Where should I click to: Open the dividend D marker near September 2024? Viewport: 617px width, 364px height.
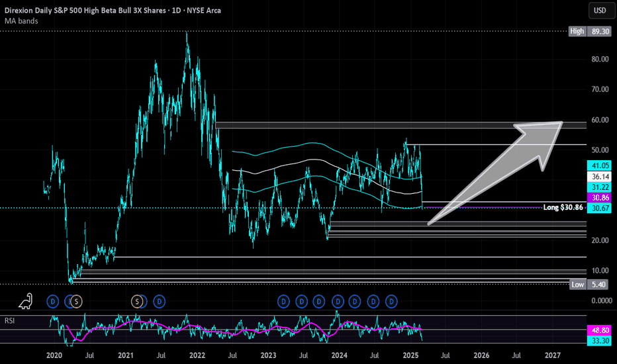pyautogui.click(x=391, y=302)
